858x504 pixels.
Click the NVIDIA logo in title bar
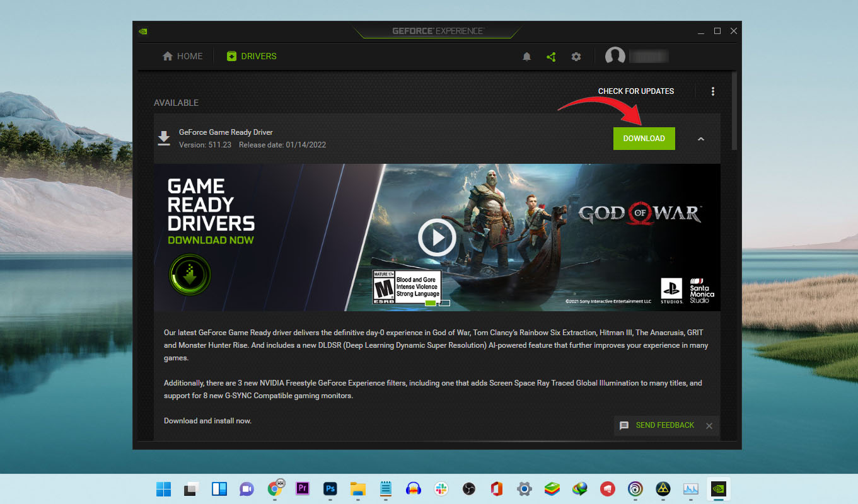click(143, 31)
